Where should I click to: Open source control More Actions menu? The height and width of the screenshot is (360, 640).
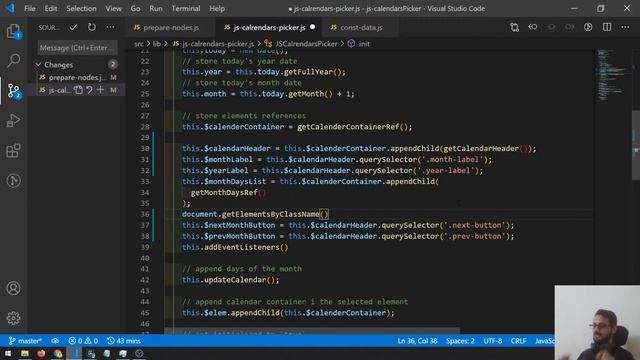tap(110, 27)
